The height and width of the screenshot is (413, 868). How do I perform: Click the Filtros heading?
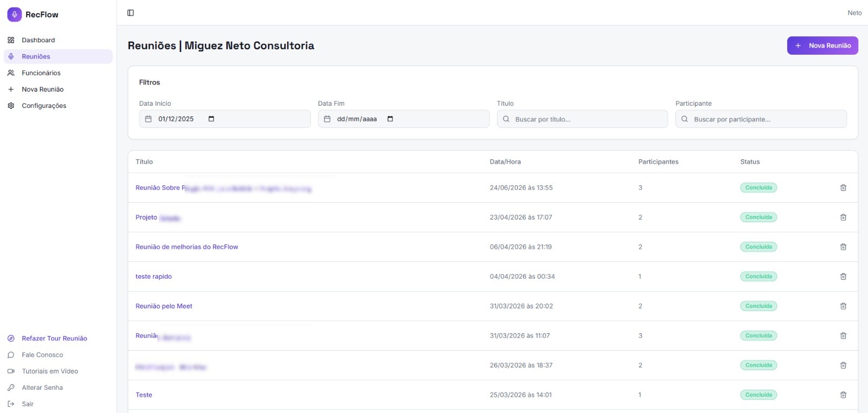(150, 82)
